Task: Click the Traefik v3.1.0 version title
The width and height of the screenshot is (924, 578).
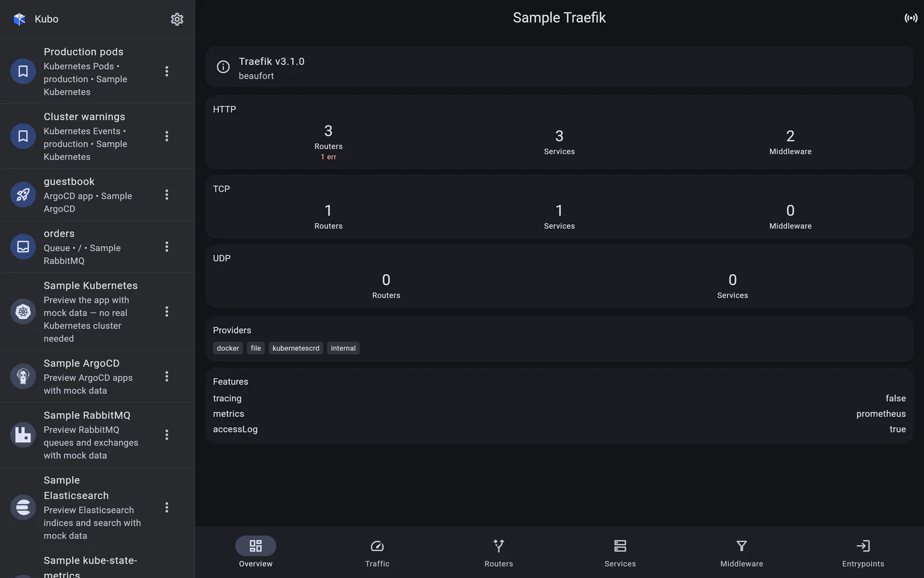Action: (x=271, y=61)
